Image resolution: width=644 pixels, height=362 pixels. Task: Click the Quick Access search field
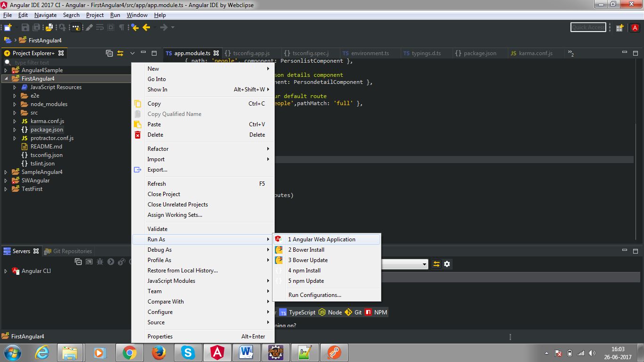tap(588, 27)
